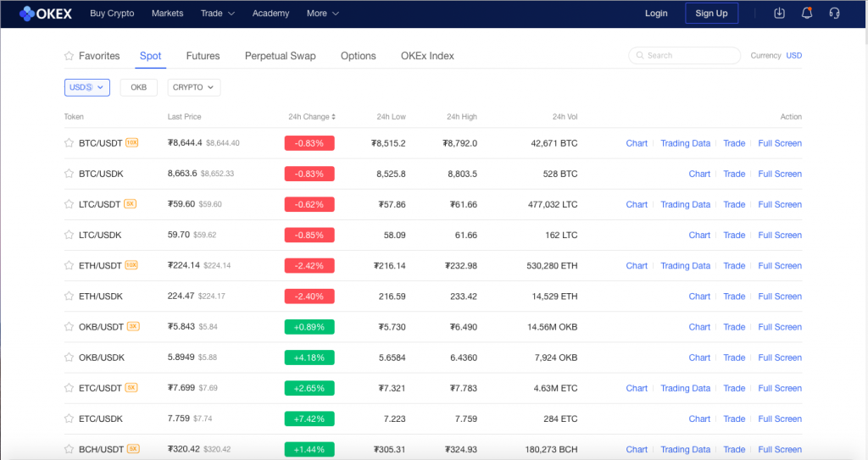Go to Markets in navigation
868x460 pixels.
tap(167, 14)
